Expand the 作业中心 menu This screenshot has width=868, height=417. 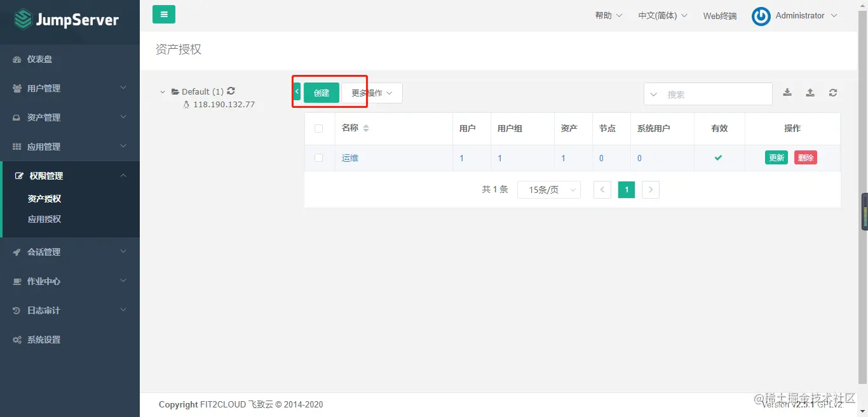[x=70, y=281]
